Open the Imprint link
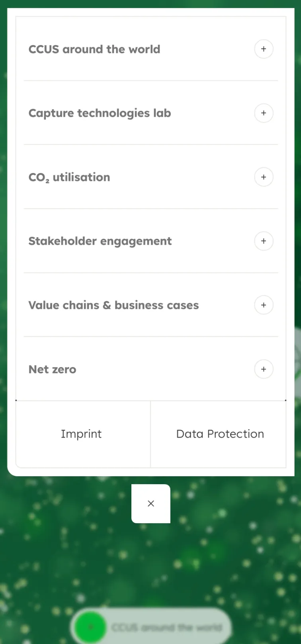 click(81, 434)
